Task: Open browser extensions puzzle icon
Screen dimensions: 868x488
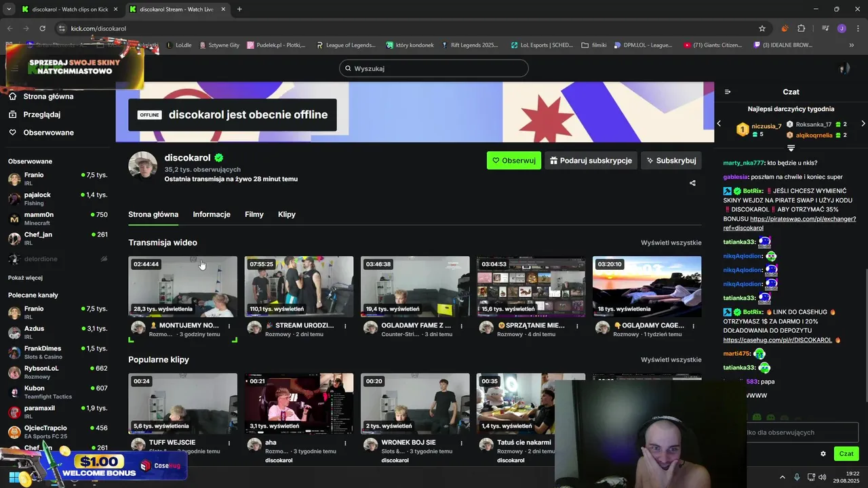Action: pyautogui.click(x=801, y=28)
